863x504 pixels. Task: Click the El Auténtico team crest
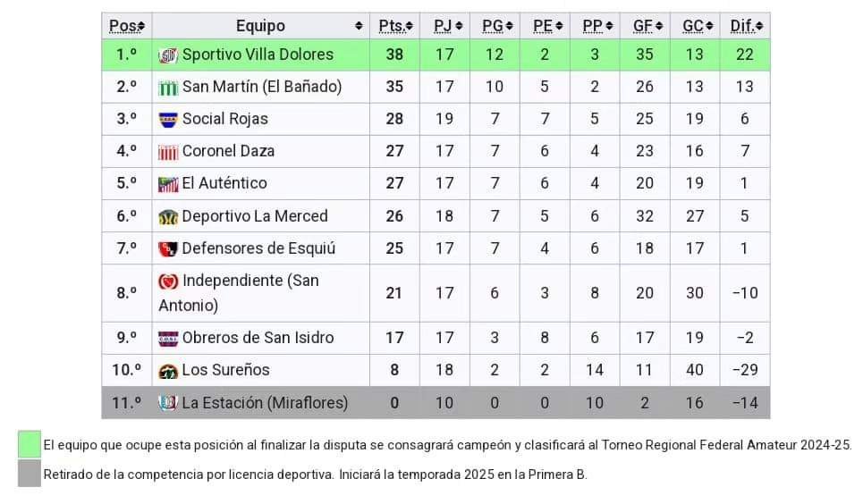(168, 184)
